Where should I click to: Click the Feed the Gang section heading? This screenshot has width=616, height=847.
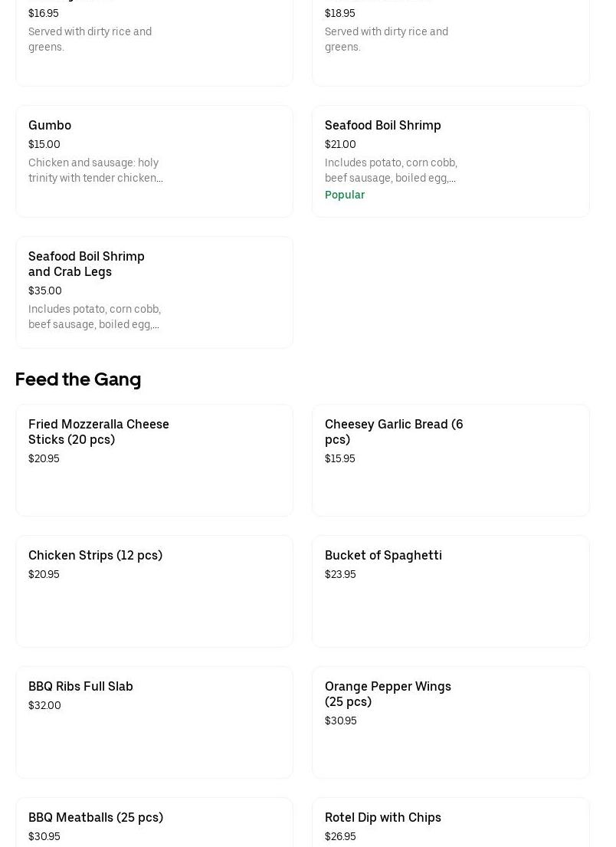coord(78,379)
